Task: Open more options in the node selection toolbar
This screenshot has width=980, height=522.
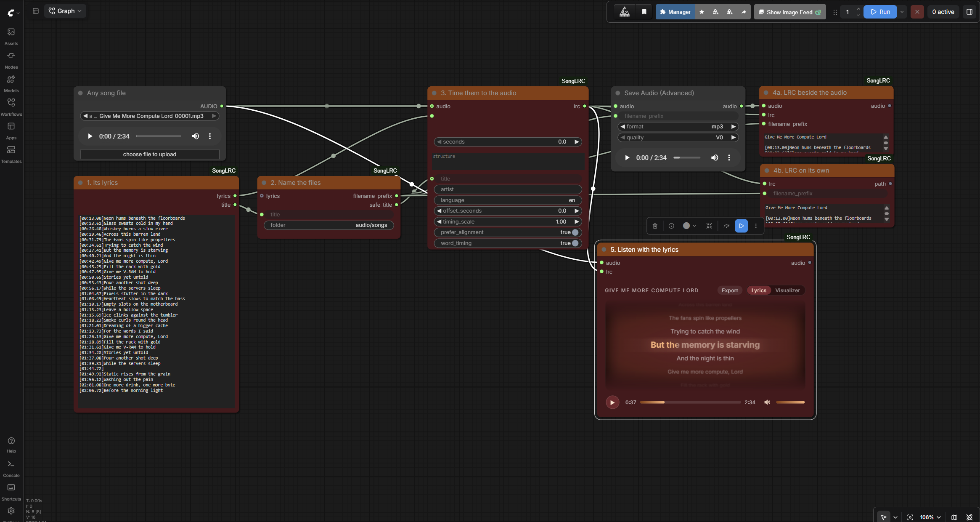Action: [x=756, y=226]
